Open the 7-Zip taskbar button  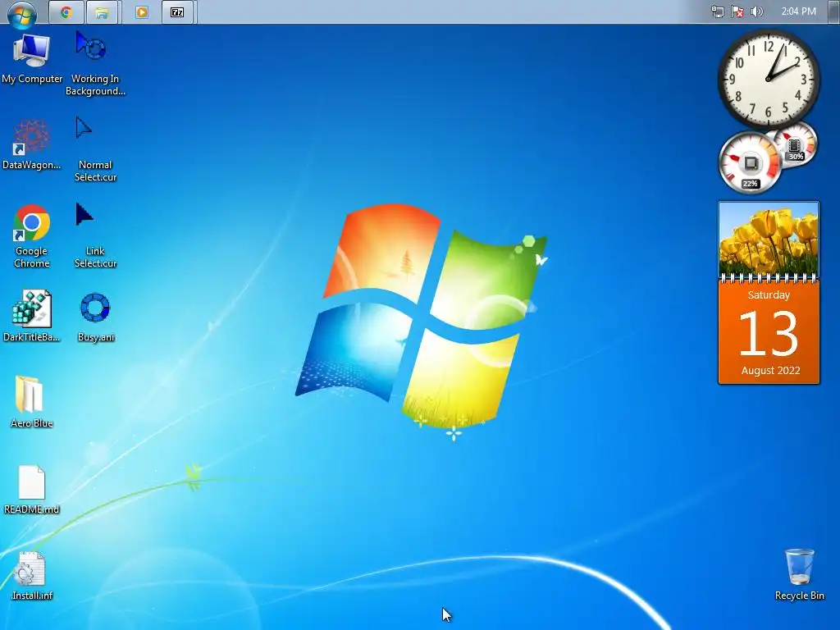[x=177, y=12]
